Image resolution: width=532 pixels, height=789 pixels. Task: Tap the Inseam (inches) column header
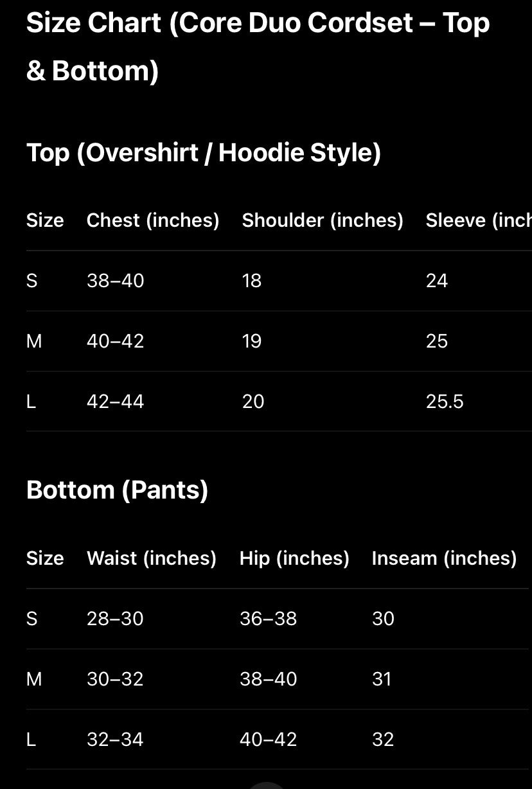(x=444, y=558)
